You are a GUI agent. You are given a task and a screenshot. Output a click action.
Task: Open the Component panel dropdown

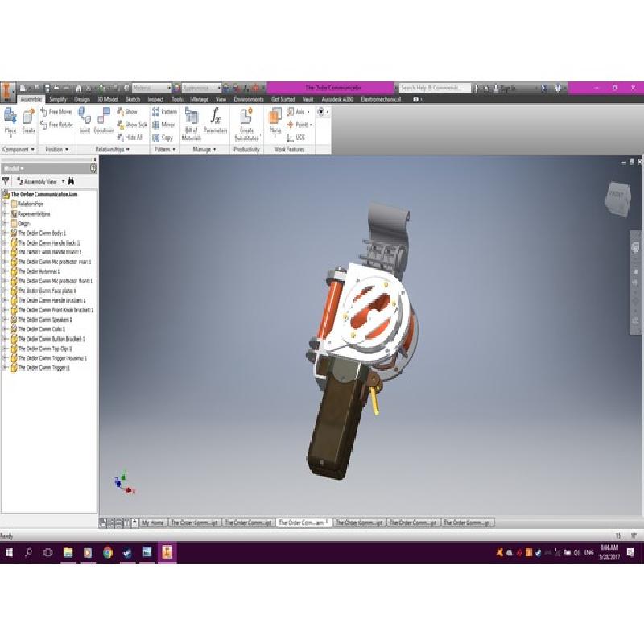tap(19, 150)
